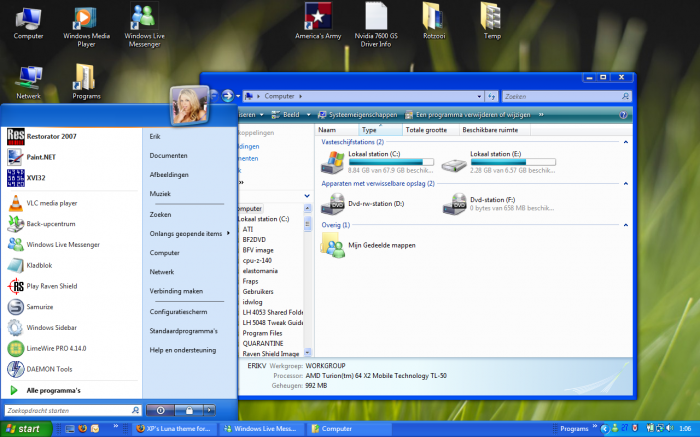Launch Play Raven Shield
This screenshot has height=437, width=700.
[71, 286]
